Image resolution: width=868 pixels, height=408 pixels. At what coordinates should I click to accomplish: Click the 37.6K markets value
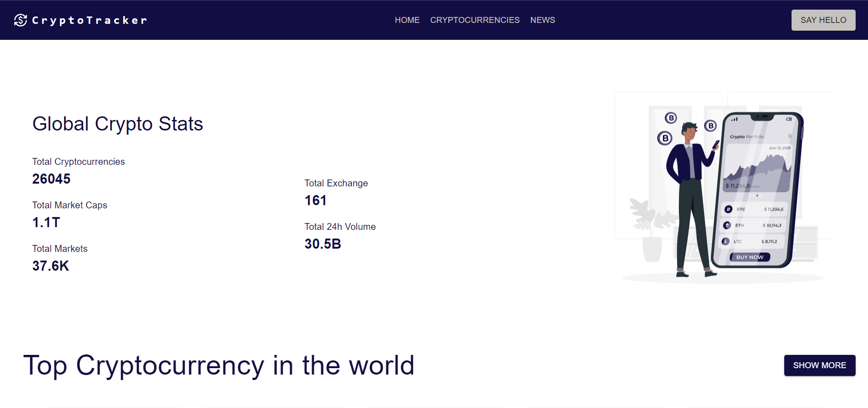point(50,266)
